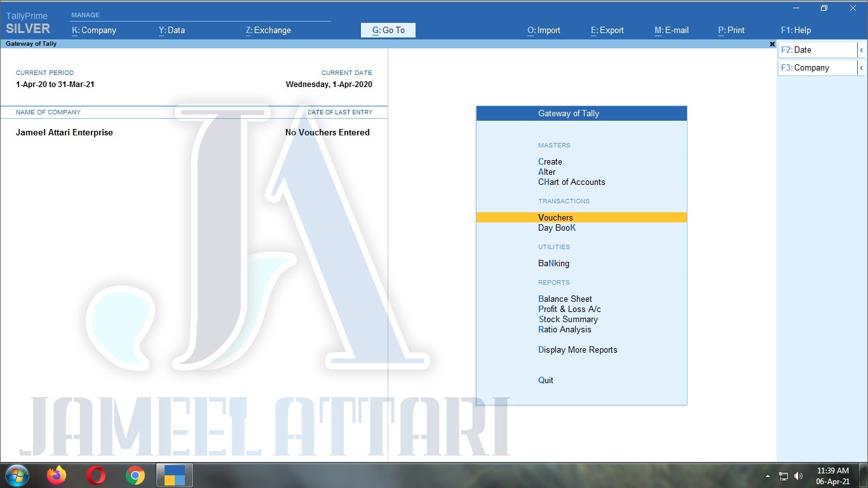Screen dimensions: 868x488
Task: Select the highlighted Vouchers entry
Action: coord(581,217)
